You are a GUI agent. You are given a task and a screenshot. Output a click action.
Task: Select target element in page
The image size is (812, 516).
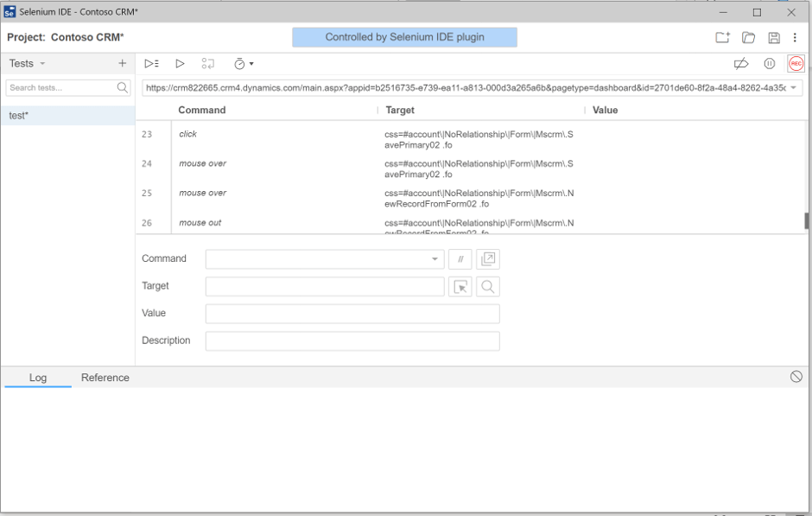coord(460,286)
